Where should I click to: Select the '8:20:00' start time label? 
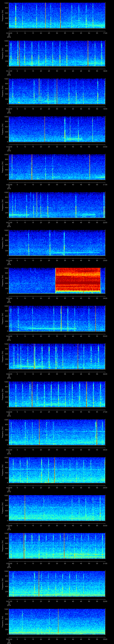click(9, 184)
